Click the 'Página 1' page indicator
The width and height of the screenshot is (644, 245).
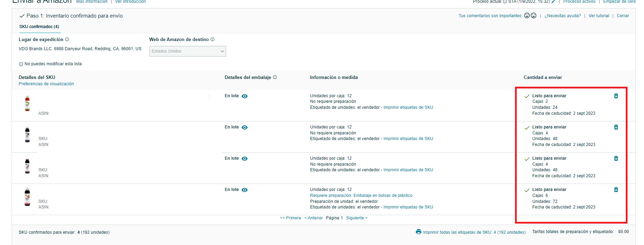tap(334, 218)
